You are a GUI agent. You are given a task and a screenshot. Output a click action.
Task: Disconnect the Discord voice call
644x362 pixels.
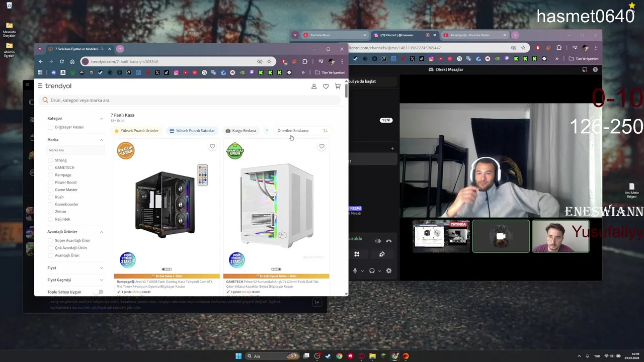coord(388,241)
